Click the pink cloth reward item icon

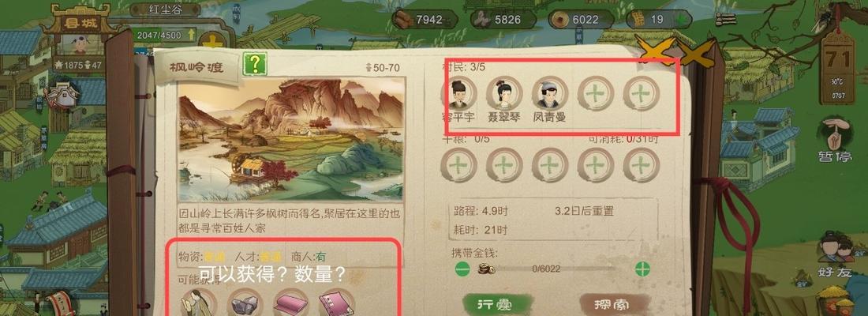291,304
